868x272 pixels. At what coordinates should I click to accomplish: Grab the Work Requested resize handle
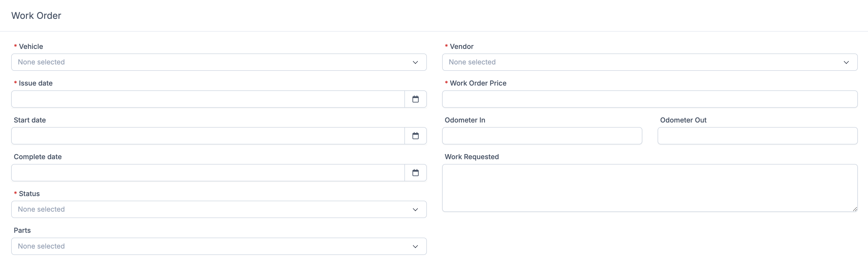pos(855,209)
